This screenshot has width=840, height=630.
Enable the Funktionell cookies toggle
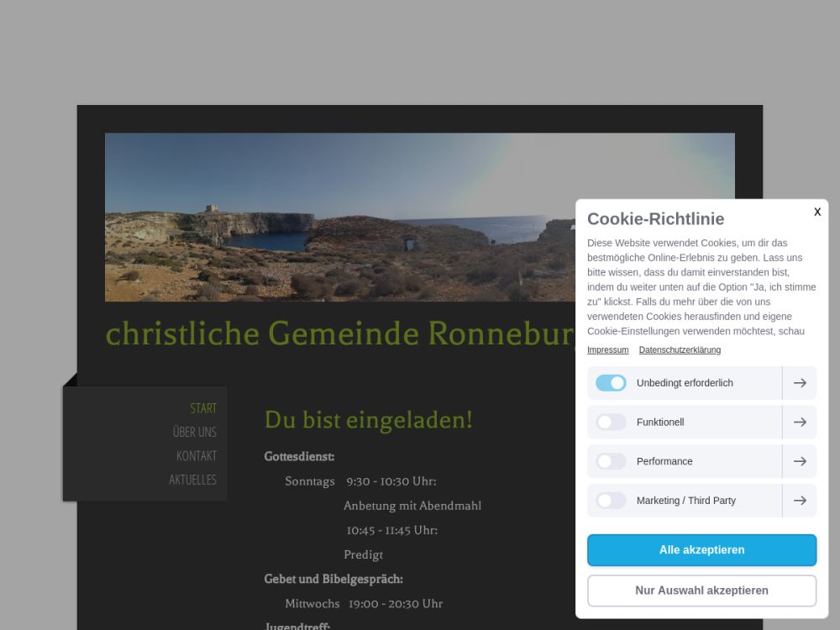click(x=611, y=423)
